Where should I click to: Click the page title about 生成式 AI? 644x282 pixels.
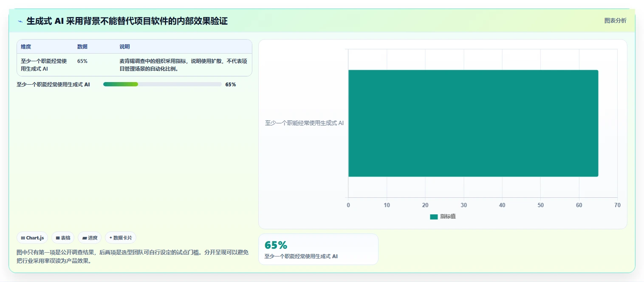click(x=127, y=21)
